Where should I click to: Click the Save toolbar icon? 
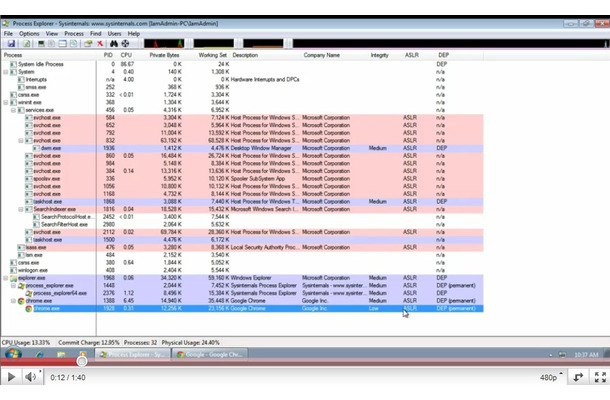tap(11, 44)
